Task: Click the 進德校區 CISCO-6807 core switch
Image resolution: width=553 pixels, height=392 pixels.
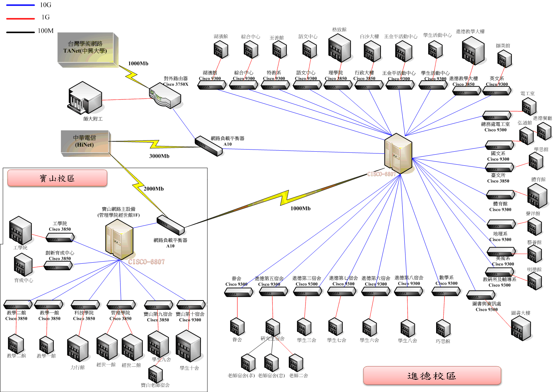Action: coord(398,153)
